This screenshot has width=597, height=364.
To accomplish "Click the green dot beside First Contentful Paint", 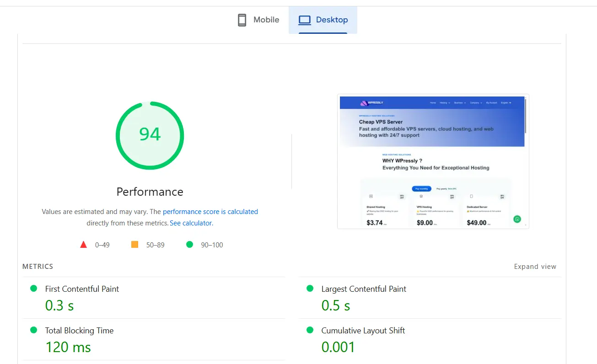I will point(33,288).
